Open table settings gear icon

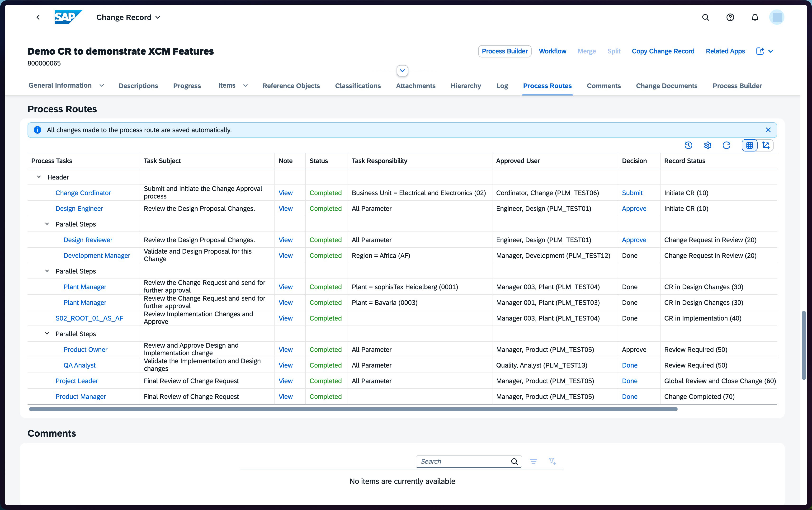point(708,145)
